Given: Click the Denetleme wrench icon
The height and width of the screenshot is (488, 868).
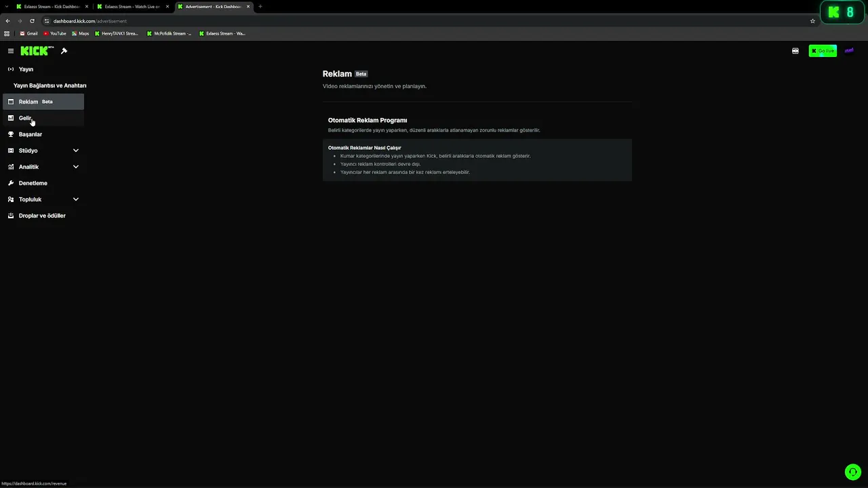Looking at the screenshot, I should pos(11,183).
